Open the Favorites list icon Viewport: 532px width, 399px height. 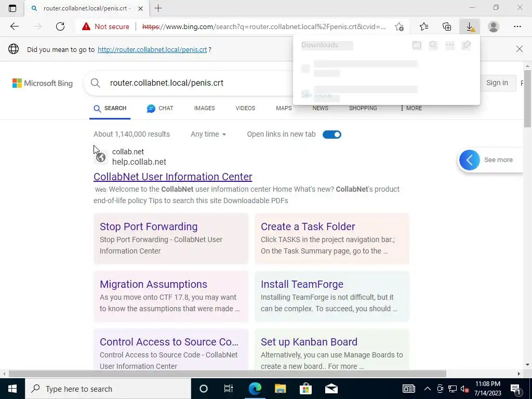(424, 26)
